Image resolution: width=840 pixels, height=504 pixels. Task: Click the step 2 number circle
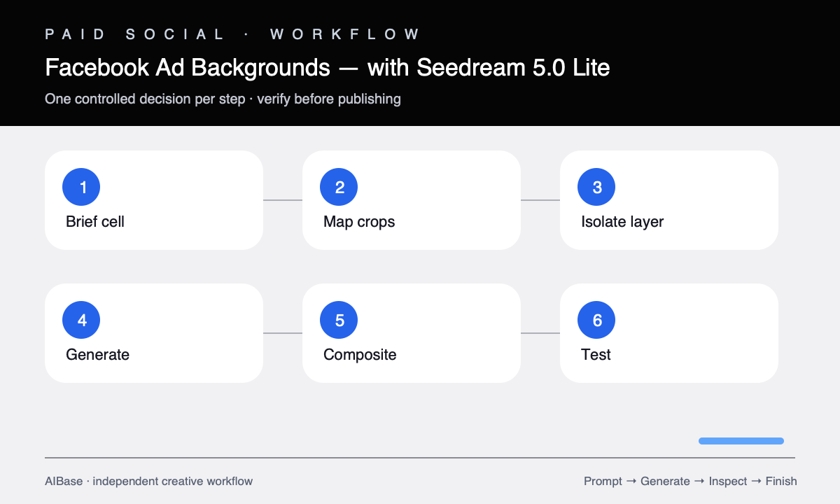(x=339, y=187)
